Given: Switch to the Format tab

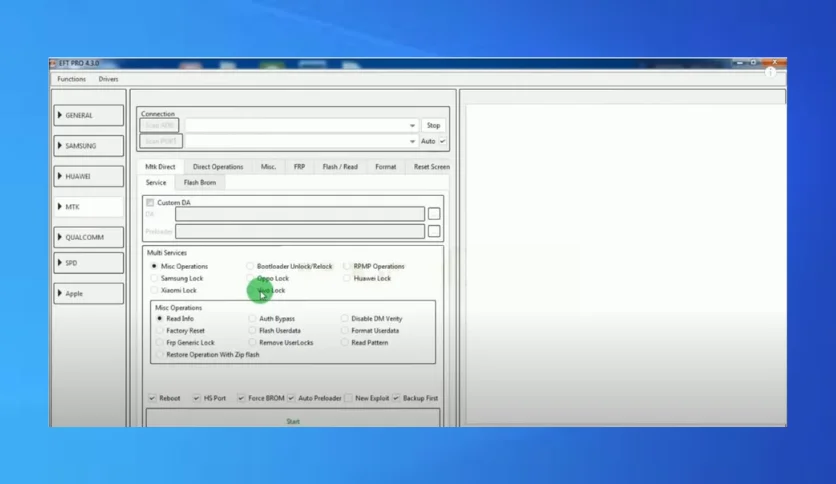Looking at the screenshot, I should [385, 167].
